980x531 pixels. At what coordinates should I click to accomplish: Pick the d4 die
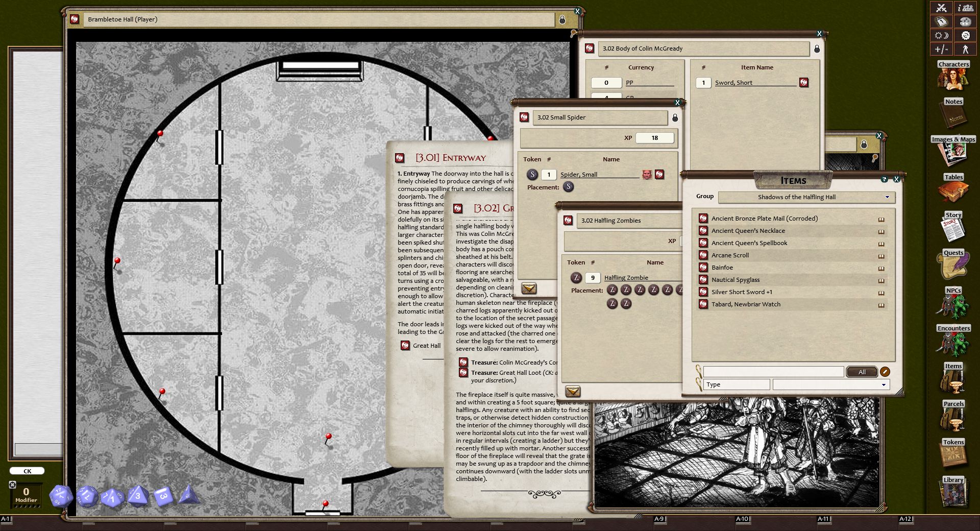(189, 495)
